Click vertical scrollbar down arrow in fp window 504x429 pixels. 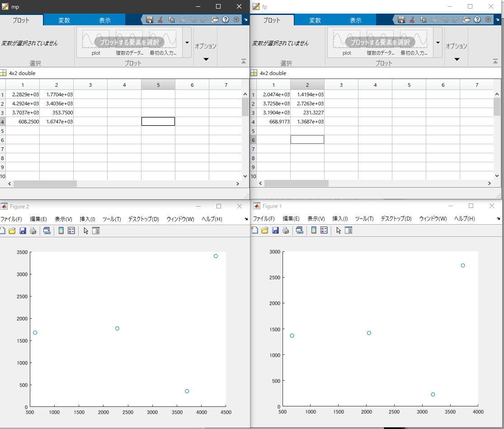pyautogui.click(x=497, y=176)
